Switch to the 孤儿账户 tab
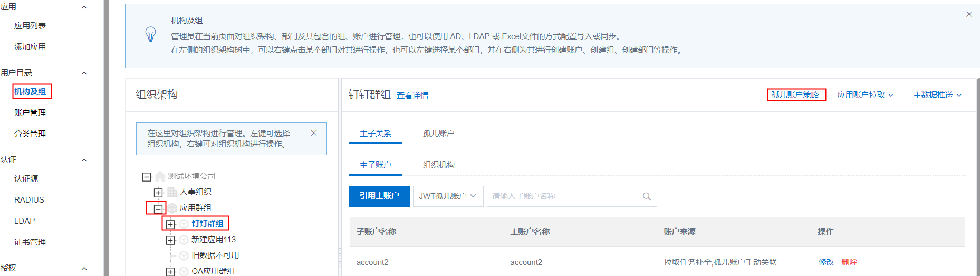 [x=438, y=134]
